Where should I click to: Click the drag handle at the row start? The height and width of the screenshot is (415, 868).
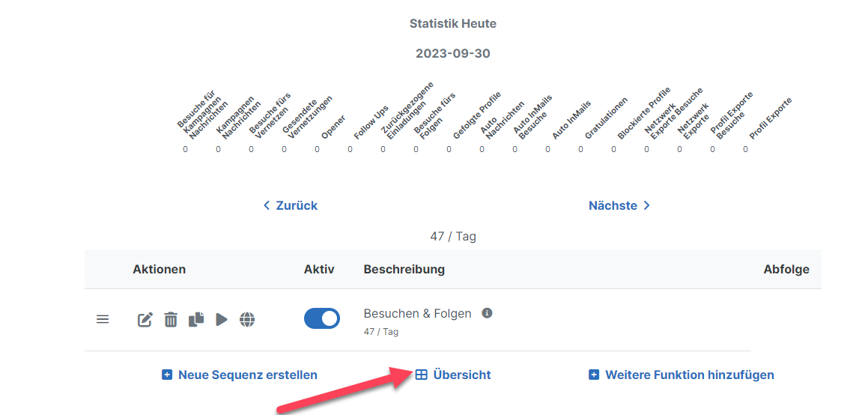103,319
